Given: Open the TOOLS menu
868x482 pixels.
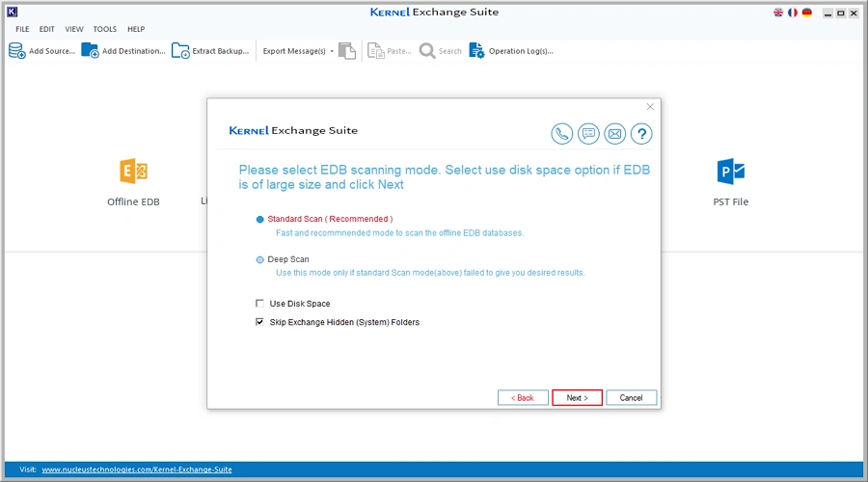Looking at the screenshot, I should [x=104, y=29].
